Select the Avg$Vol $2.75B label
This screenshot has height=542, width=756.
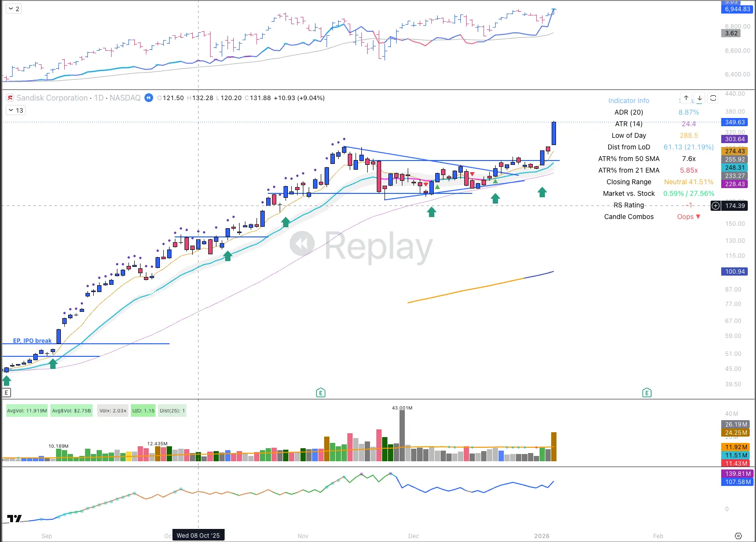click(x=71, y=411)
